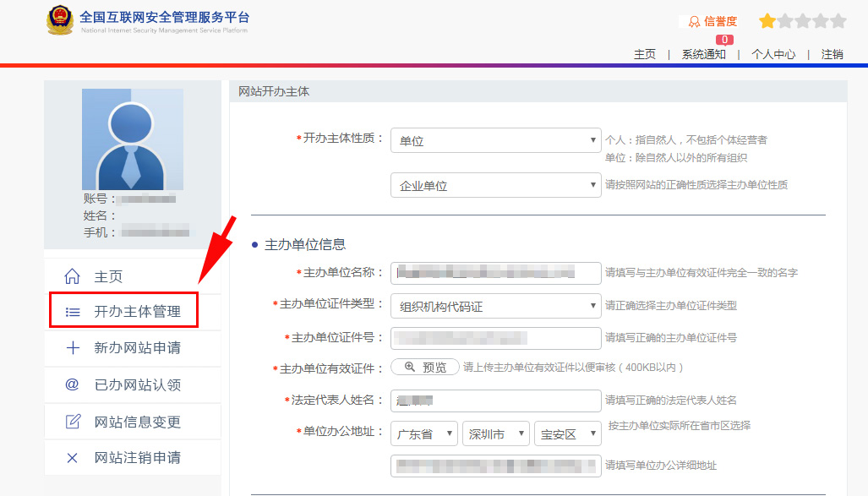The image size is (868, 496).
Task: Click the 网站开办主体 panel header text
Action: tap(274, 91)
